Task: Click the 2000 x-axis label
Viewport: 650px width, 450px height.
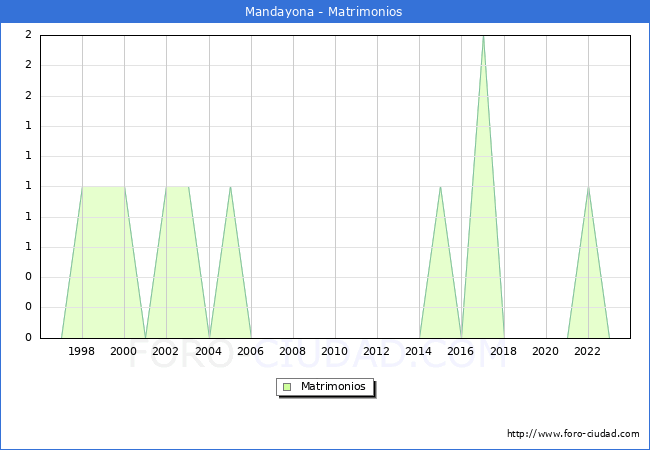Action: 124,351
